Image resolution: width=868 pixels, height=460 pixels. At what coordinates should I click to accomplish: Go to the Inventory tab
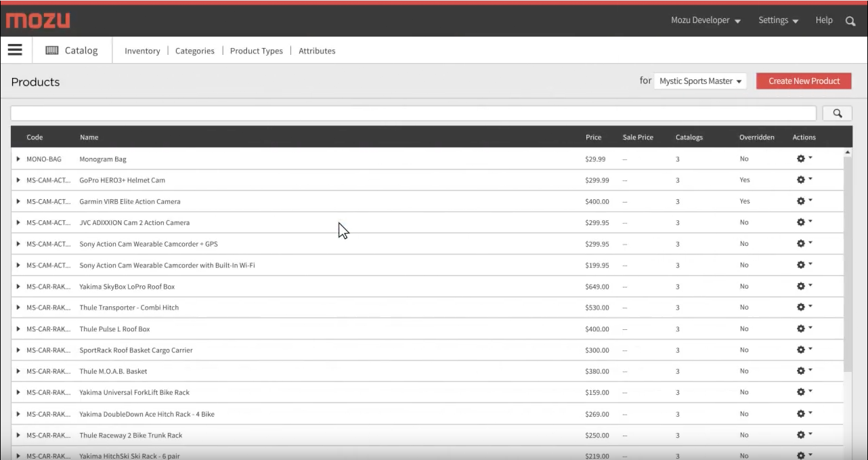pyautogui.click(x=142, y=51)
